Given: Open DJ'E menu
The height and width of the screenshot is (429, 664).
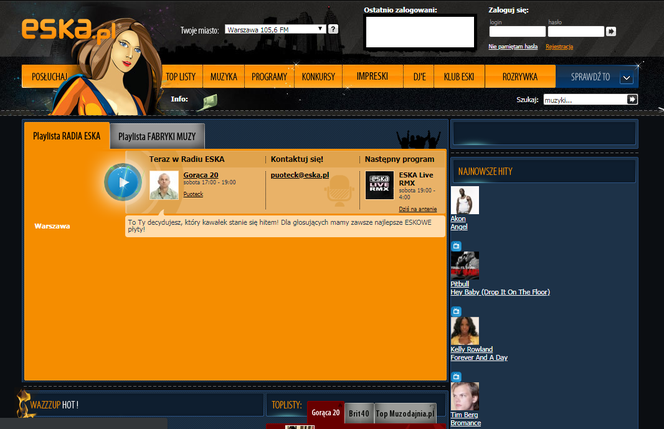Looking at the screenshot, I should (x=419, y=77).
